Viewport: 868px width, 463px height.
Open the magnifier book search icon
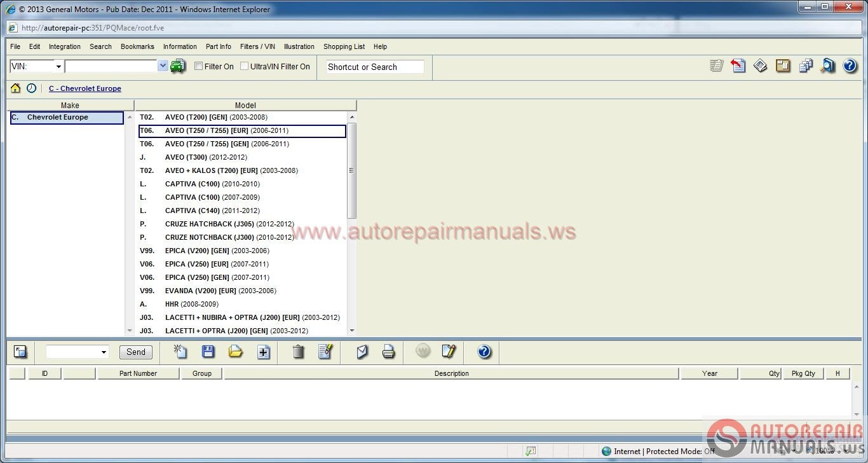pos(827,66)
